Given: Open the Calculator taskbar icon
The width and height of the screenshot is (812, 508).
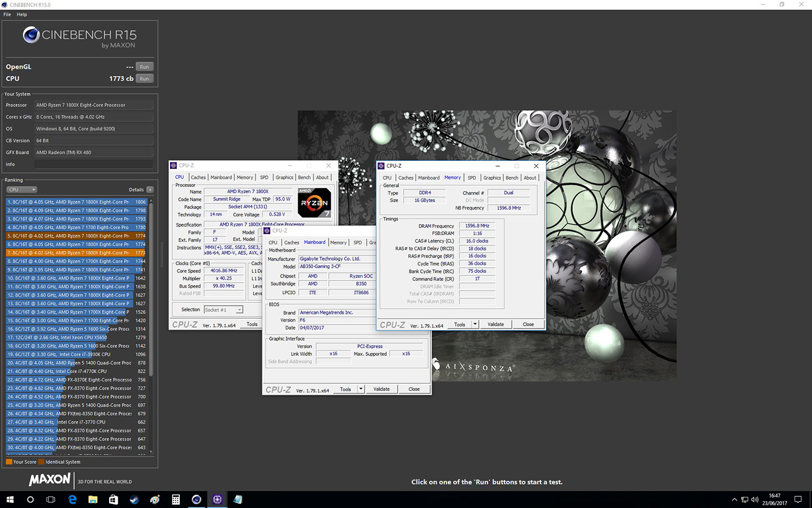Looking at the screenshot, I should tap(176, 499).
